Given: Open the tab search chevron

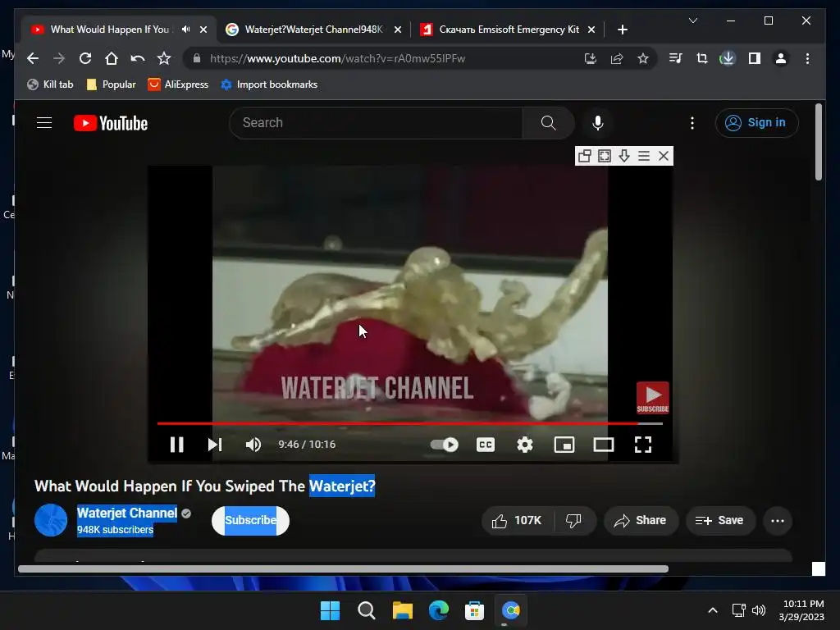Looking at the screenshot, I should pyautogui.click(x=692, y=21).
